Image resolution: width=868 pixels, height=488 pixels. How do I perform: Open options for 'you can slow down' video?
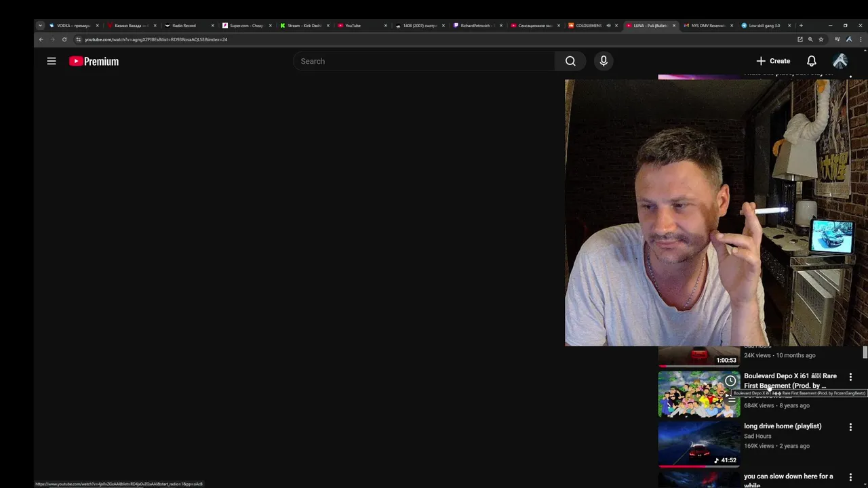pyautogui.click(x=850, y=477)
